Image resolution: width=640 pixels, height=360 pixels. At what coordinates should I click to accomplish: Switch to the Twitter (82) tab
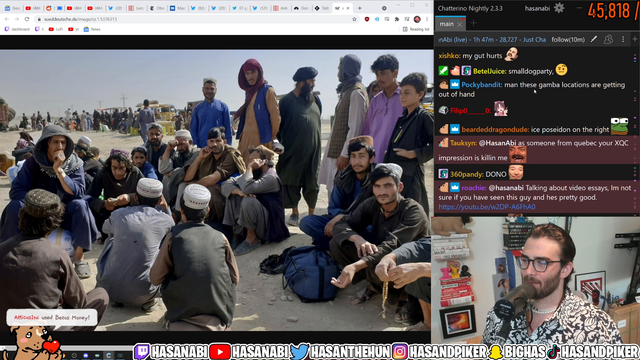click(x=198, y=8)
